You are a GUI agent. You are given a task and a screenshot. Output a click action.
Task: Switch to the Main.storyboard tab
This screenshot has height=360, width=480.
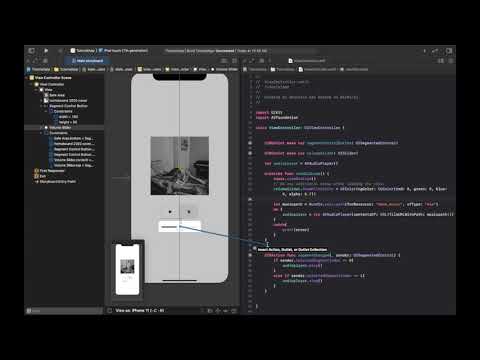[x=88, y=61]
